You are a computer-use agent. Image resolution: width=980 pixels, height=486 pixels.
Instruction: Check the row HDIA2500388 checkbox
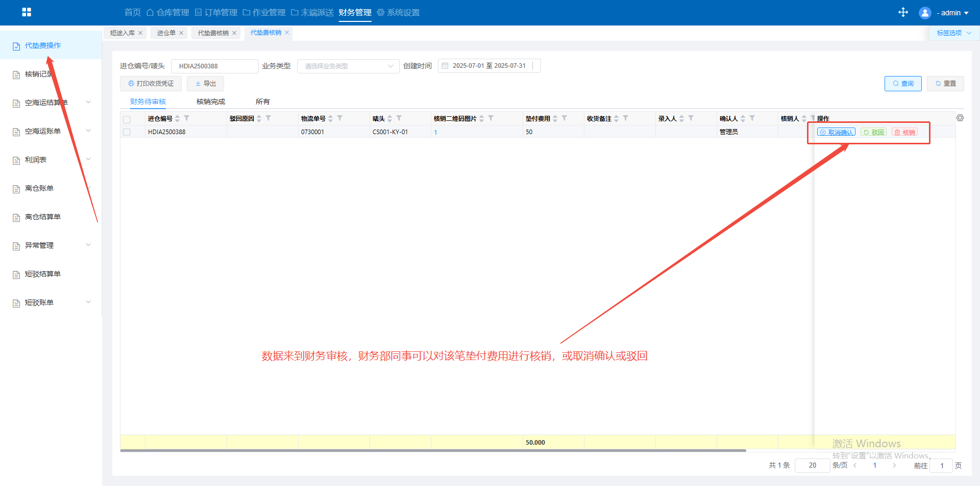coord(127,132)
